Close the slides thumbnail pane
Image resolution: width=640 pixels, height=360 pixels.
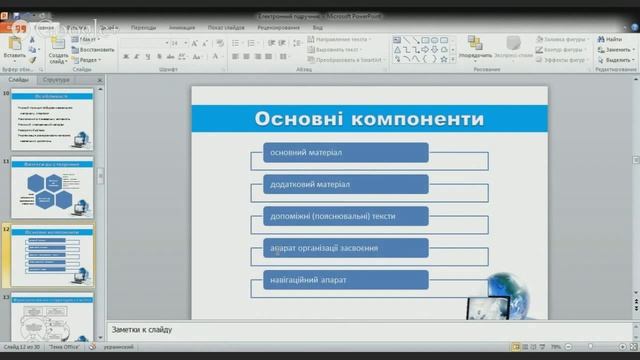click(x=100, y=80)
